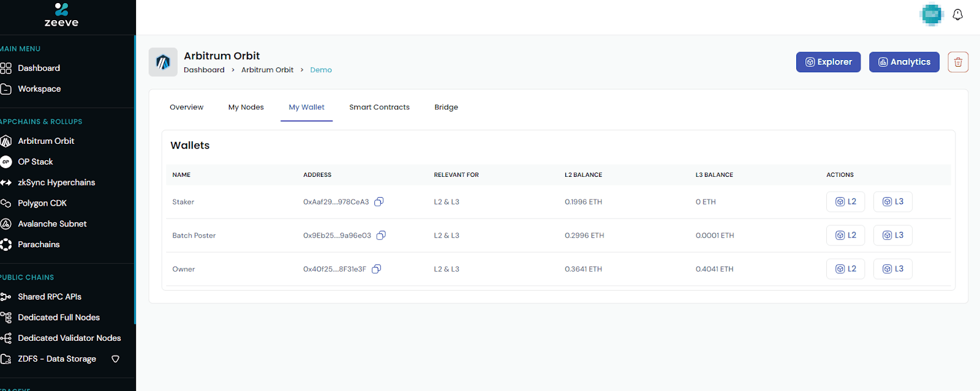Image resolution: width=980 pixels, height=391 pixels.
Task: Click the 0.4041 ETH L3 balance
Action: coord(714,269)
